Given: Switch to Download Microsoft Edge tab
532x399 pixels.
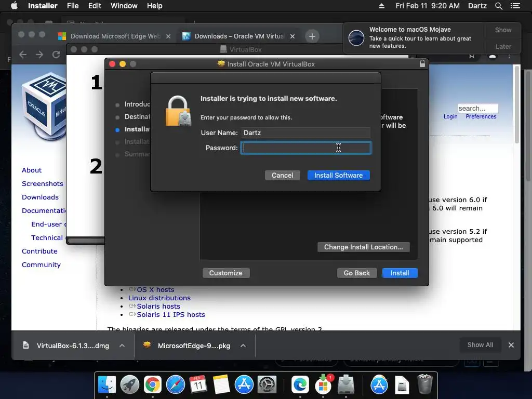Looking at the screenshot, I should tap(115, 36).
